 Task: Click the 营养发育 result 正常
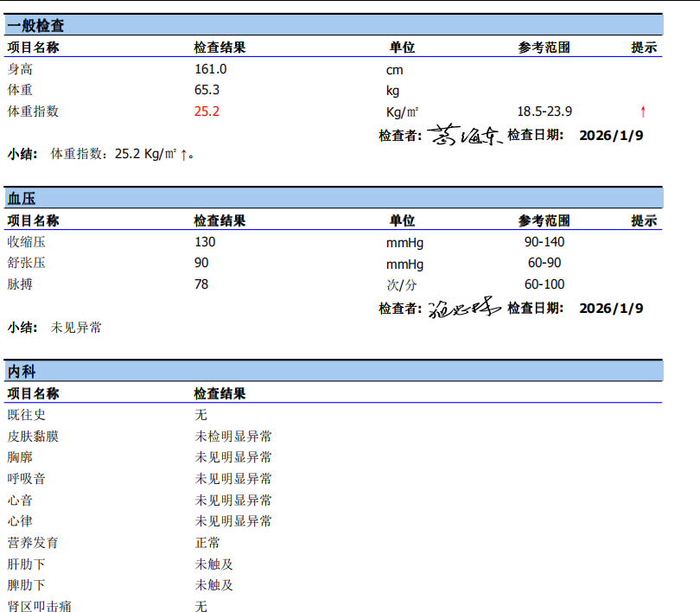point(207,543)
